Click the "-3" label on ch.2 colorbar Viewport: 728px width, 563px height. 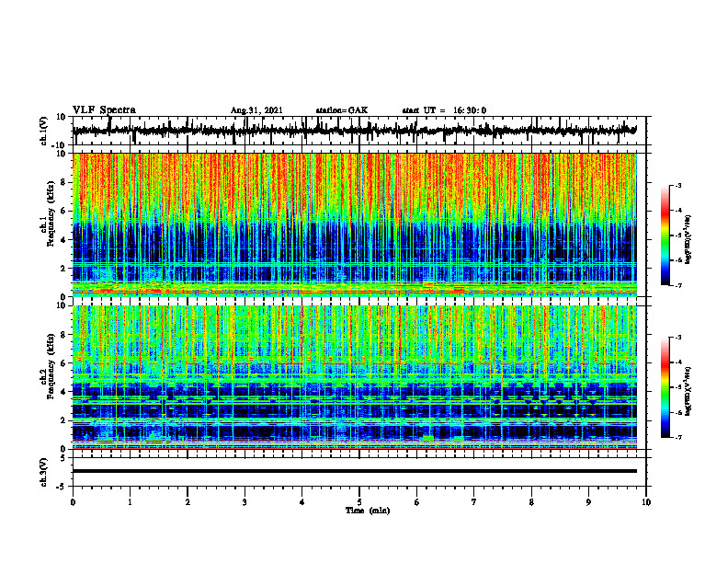[x=677, y=338]
